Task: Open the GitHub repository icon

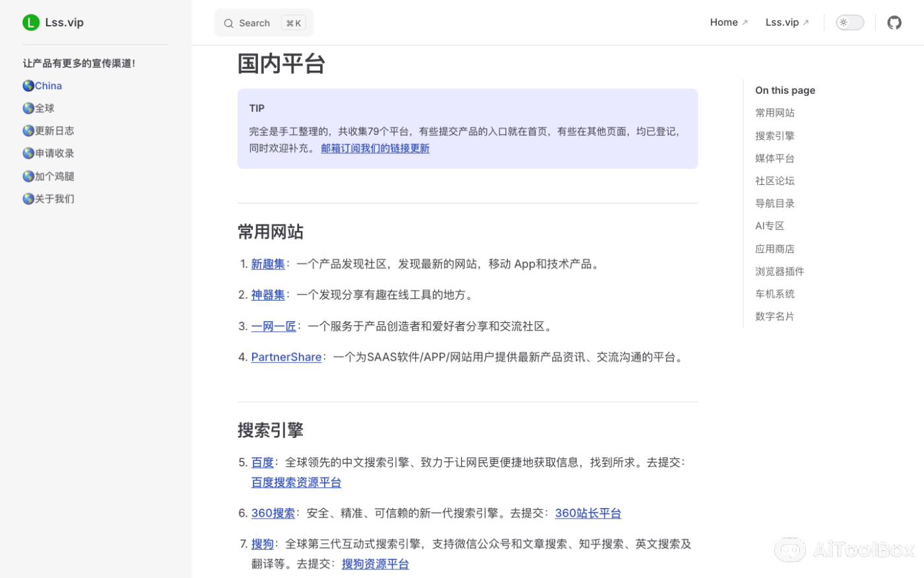Action: 894,22
